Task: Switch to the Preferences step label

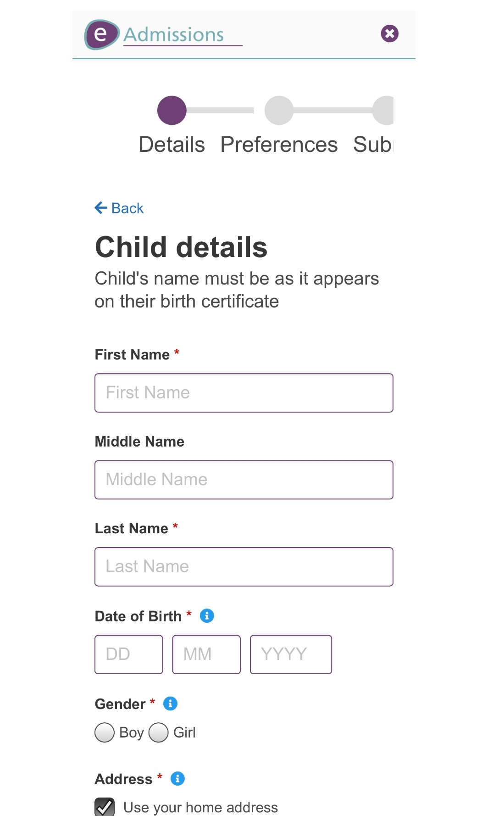Action: (x=279, y=145)
